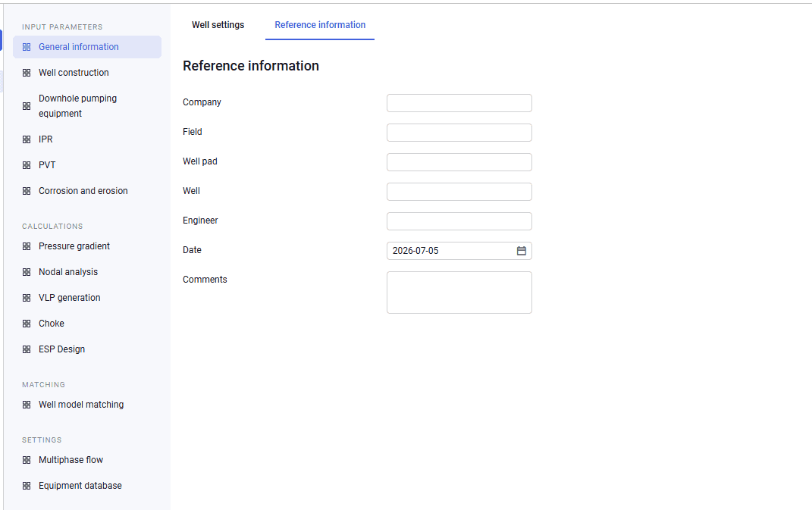Click the Well model matching icon

click(x=27, y=405)
